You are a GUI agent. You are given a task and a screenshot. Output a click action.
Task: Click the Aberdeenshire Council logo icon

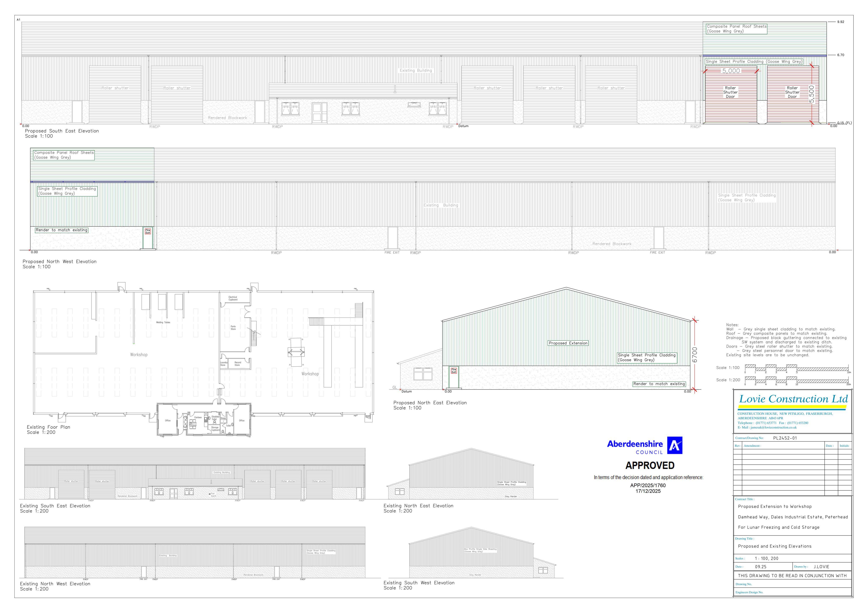[x=675, y=446]
